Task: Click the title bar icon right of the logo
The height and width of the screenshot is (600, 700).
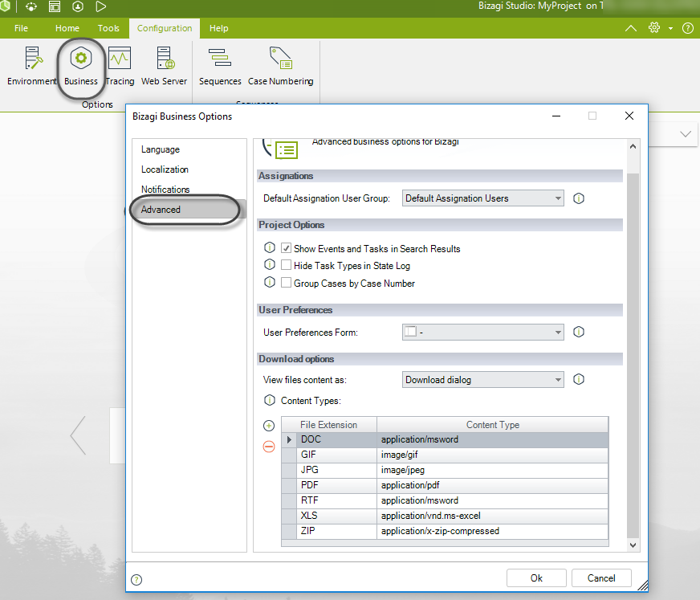Action: 31,6
